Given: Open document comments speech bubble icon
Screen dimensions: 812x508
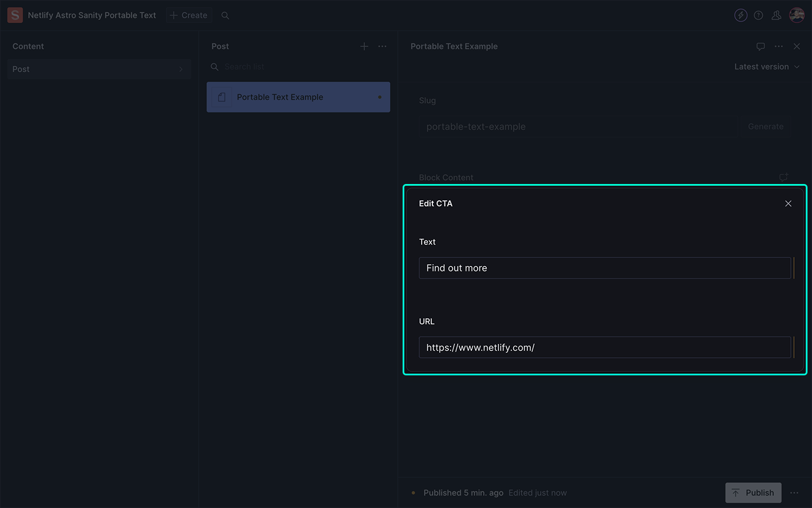Looking at the screenshot, I should tap(761, 46).
